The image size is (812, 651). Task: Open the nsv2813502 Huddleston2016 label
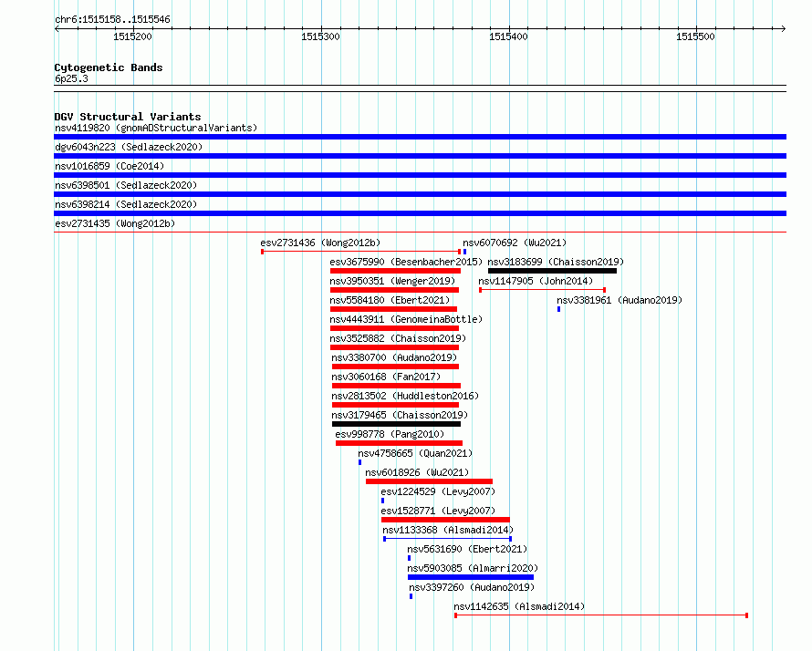[x=405, y=396]
